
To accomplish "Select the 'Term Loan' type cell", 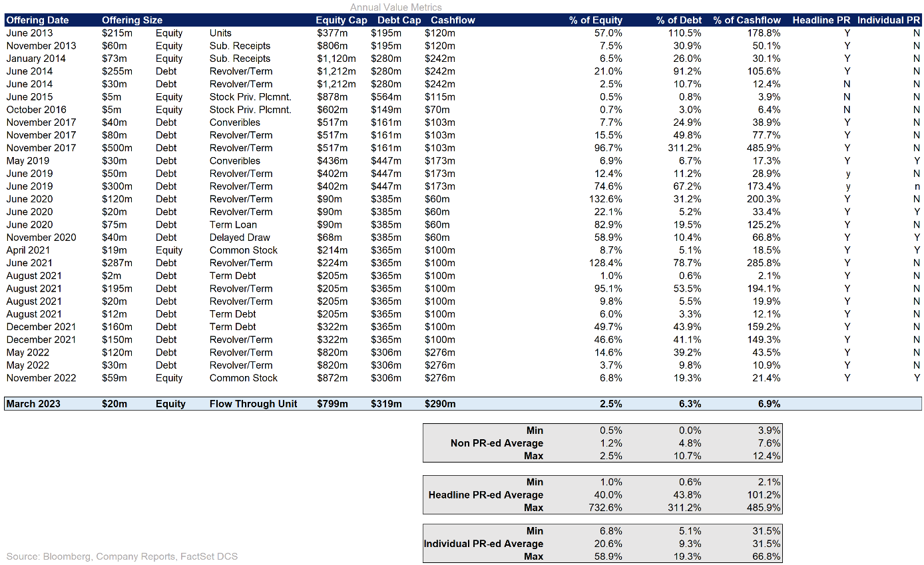I will 233,224.
